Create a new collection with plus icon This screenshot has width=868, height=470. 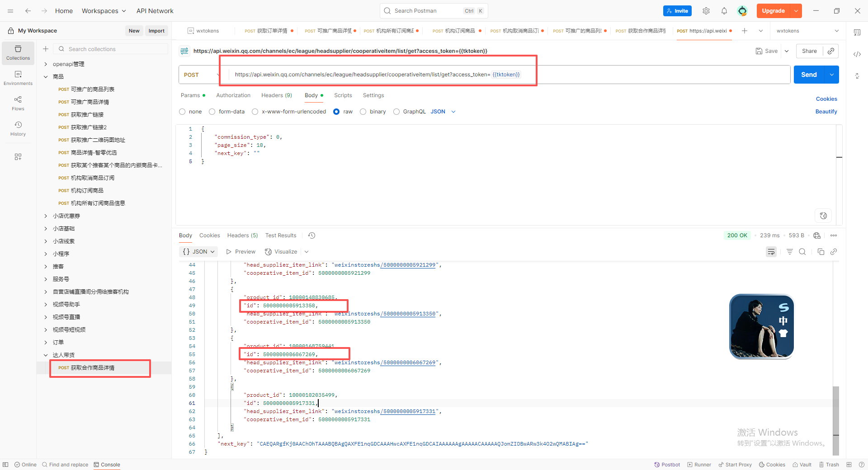(x=46, y=49)
